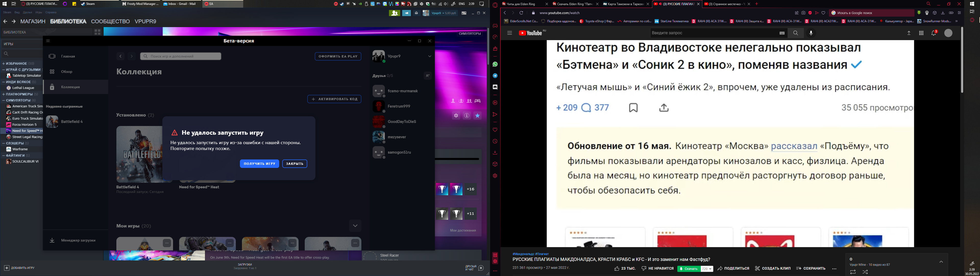
Task: Open Steam friends list green icon
Action: [394, 13]
